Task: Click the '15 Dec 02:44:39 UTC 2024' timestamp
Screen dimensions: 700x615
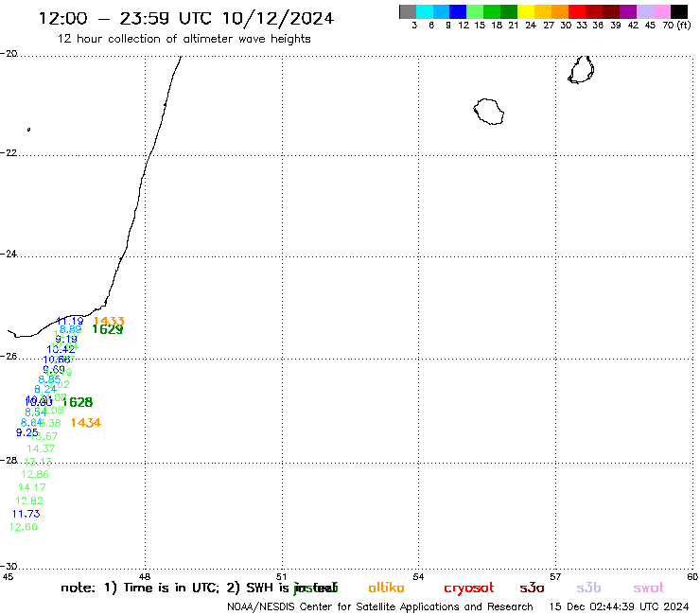Action: [619, 607]
